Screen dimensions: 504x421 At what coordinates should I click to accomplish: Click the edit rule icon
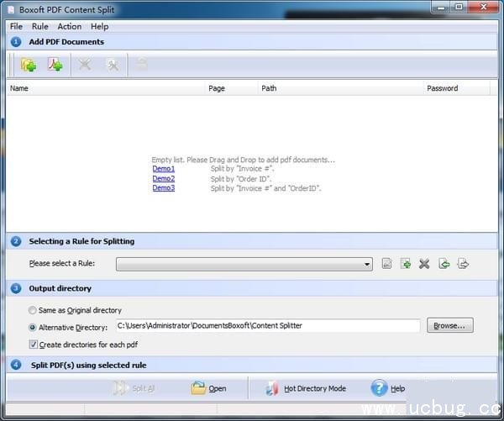(387, 264)
